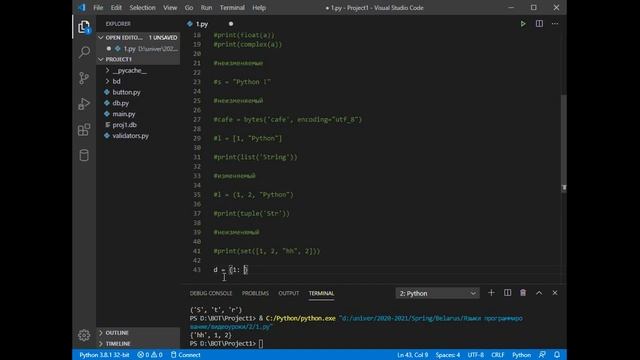Select the Terminal panel tab
The height and width of the screenshot is (360, 640).
[x=321, y=293]
